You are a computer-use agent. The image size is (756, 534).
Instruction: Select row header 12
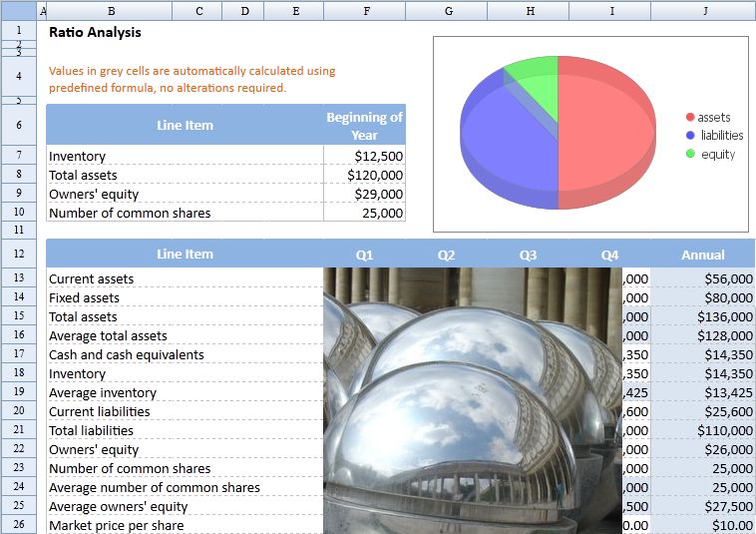(19, 254)
